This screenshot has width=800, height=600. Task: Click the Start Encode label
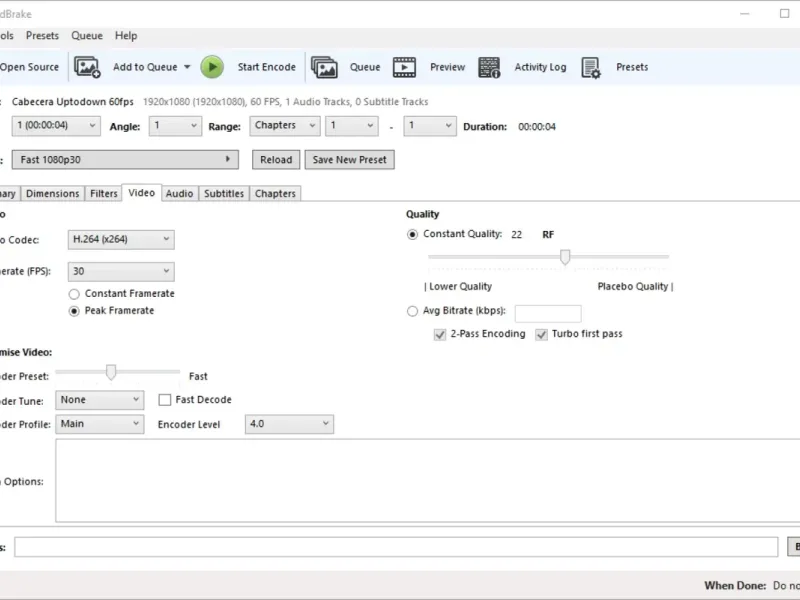267,67
